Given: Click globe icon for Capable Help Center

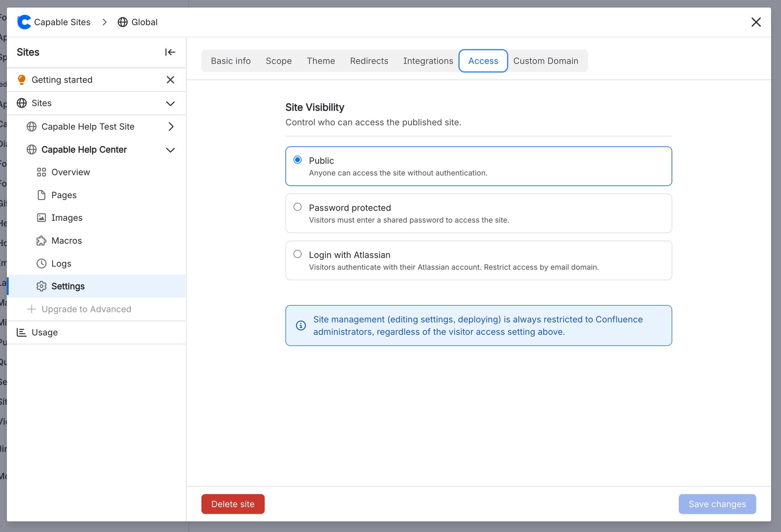Looking at the screenshot, I should click(x=32, y=149).
